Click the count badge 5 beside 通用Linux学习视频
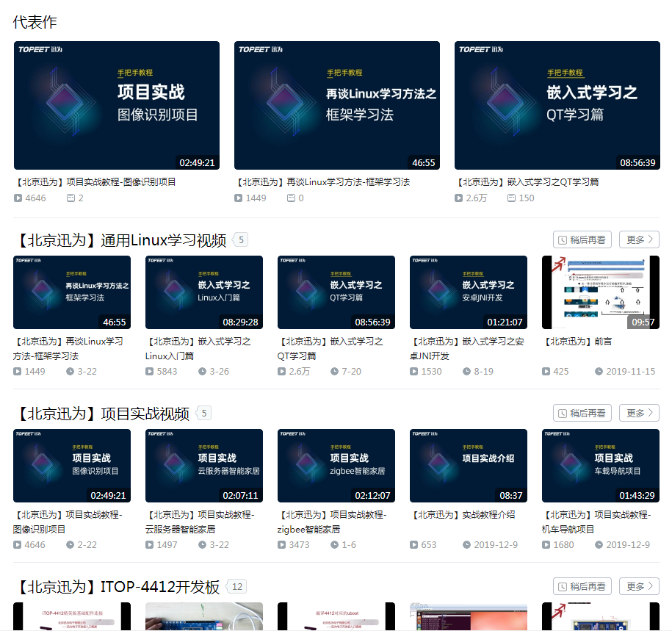 tap(241, 240)
